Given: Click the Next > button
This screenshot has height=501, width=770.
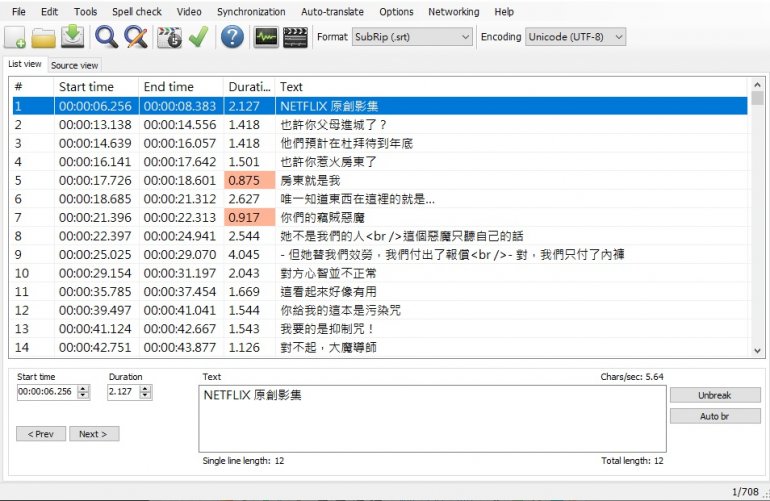Looking at the screenshot, I should tap(94, 434).
